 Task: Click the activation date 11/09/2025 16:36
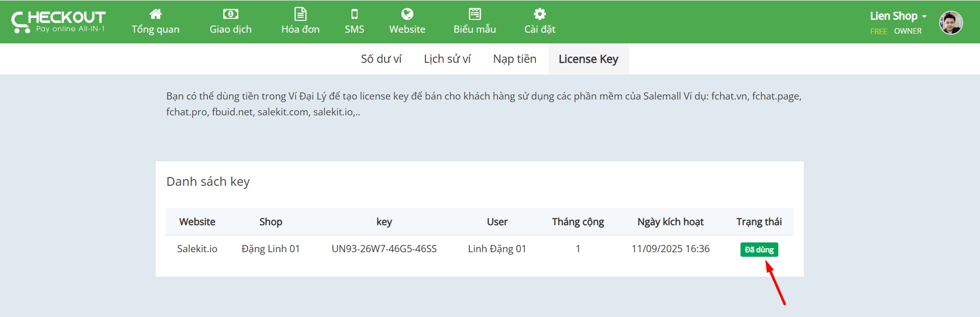click(x=671, y=249)
